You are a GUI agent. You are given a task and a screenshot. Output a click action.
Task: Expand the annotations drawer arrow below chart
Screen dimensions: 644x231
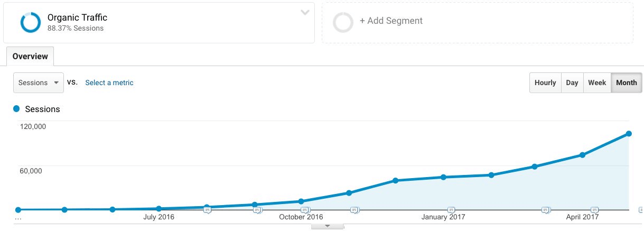(328, 226)
